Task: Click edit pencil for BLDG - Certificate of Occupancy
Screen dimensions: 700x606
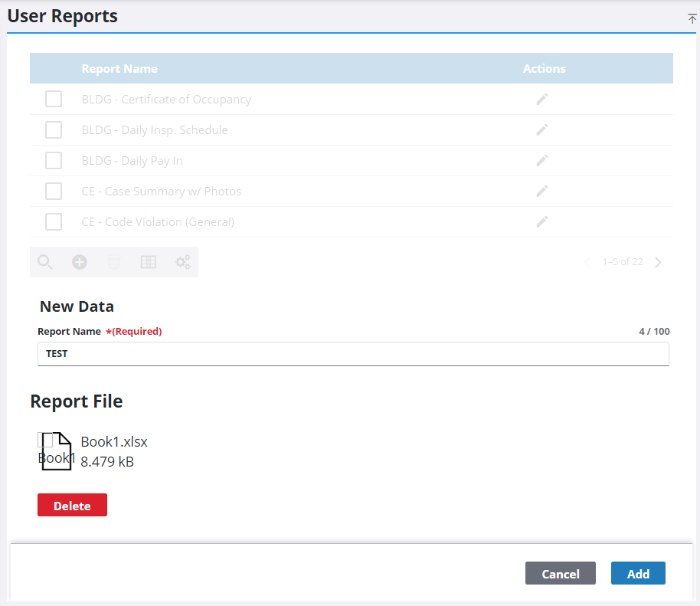Action: coord(542,100)
